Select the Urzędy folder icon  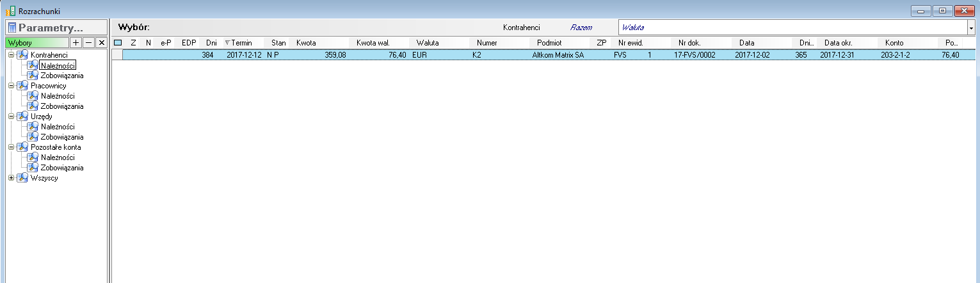[x=22, y=117]
